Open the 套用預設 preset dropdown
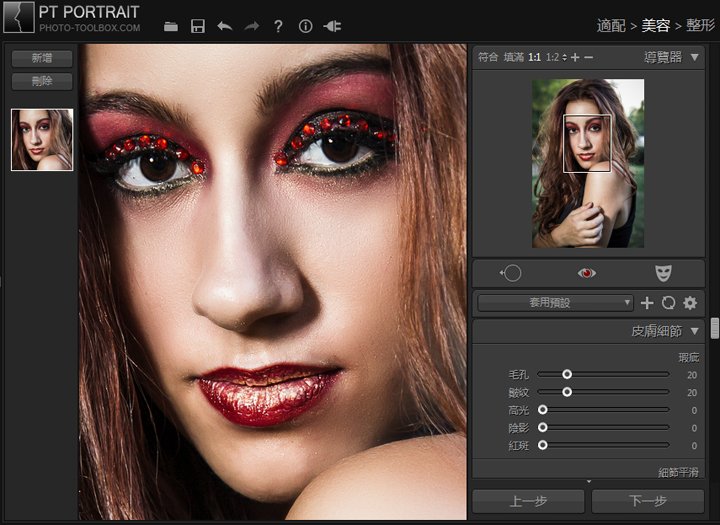 pos(555,303)
